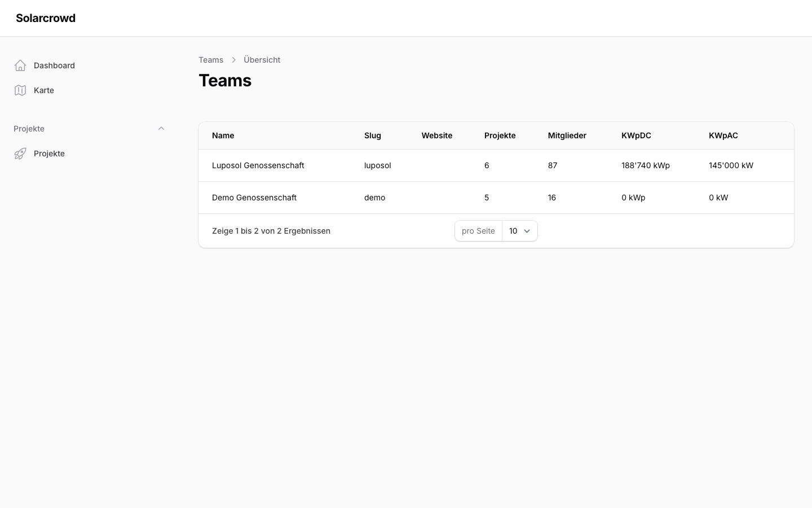The width and height of the screenshot is (812, 508).
Task: Click the 188'740 kWp value cell
Action: (645, 165)
